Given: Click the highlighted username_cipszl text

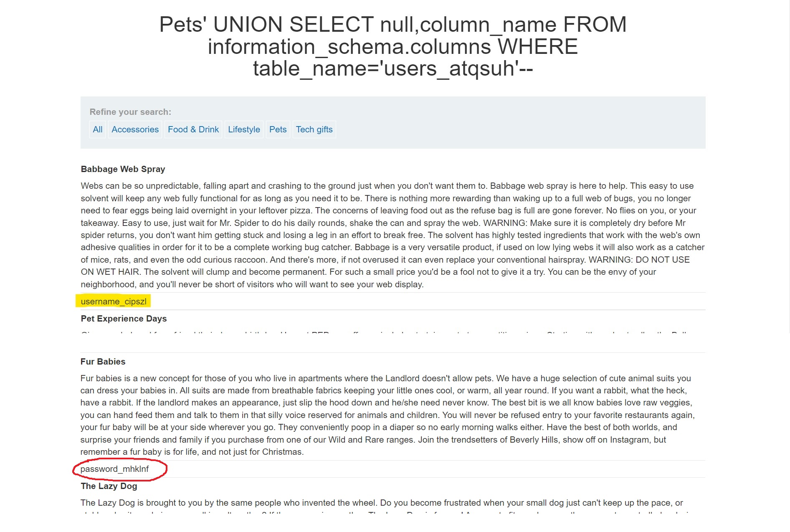Looking at the screenshot, I should click(114, 301).
